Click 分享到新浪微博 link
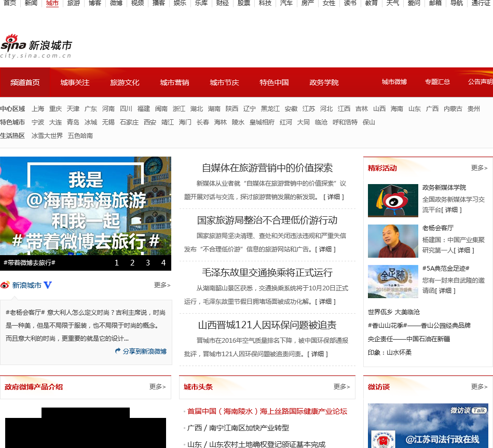Screen dimensions: 493x448 point(145,351)
